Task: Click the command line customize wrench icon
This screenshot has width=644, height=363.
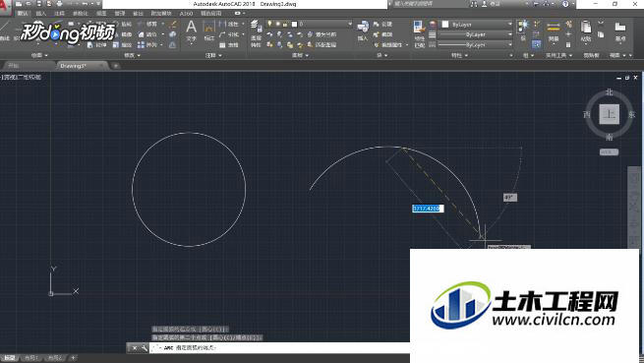Action: click(145, 348)
